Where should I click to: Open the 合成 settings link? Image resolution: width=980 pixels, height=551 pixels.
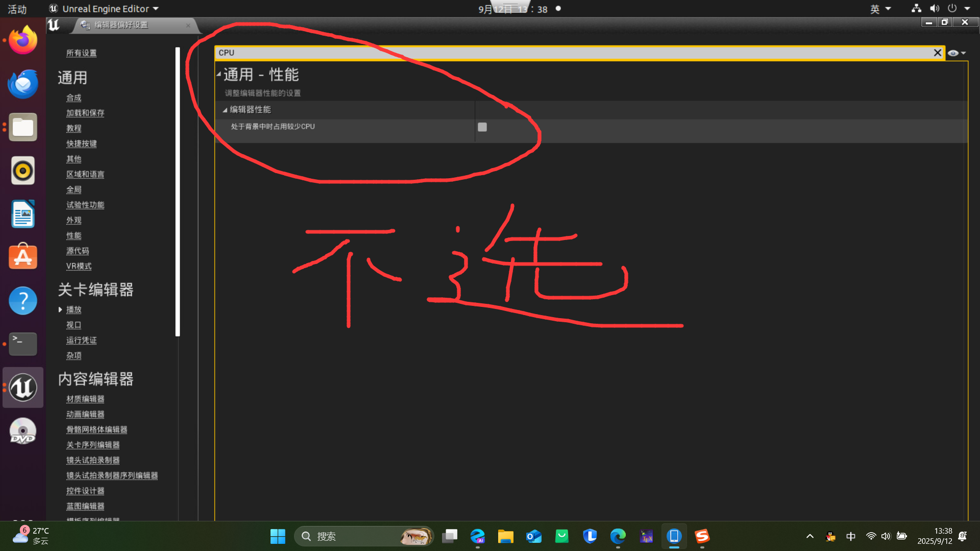73,98
